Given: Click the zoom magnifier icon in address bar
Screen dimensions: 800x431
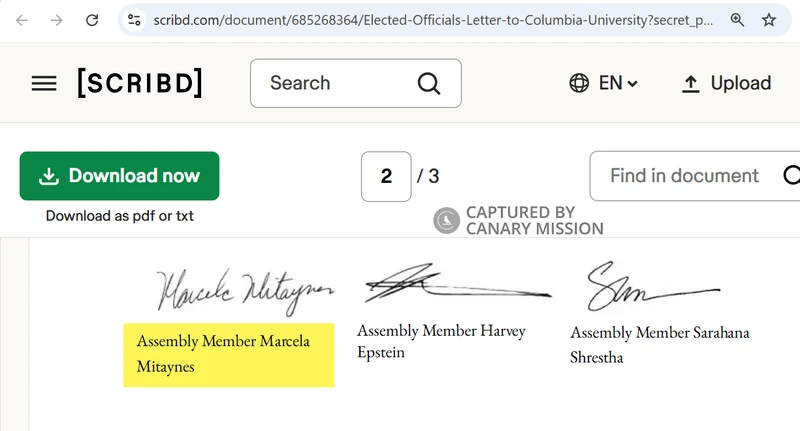Looking at the screenshot, I should (737, 20).
